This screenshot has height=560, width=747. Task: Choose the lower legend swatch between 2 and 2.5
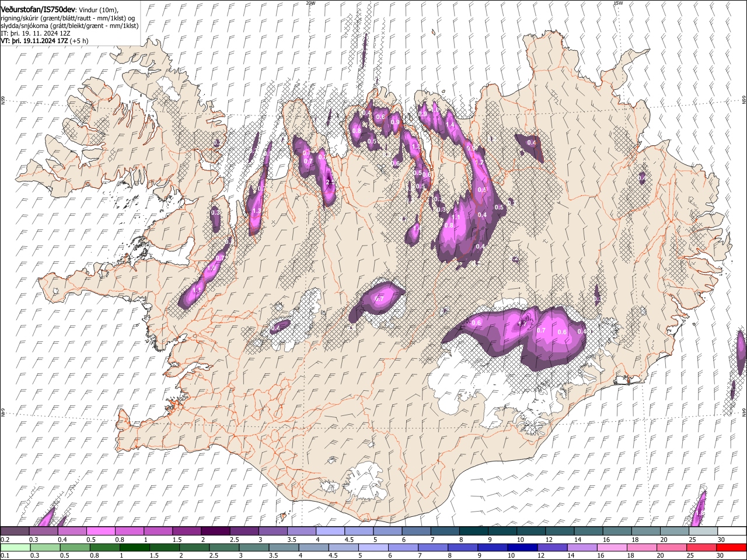pos(194,547)
